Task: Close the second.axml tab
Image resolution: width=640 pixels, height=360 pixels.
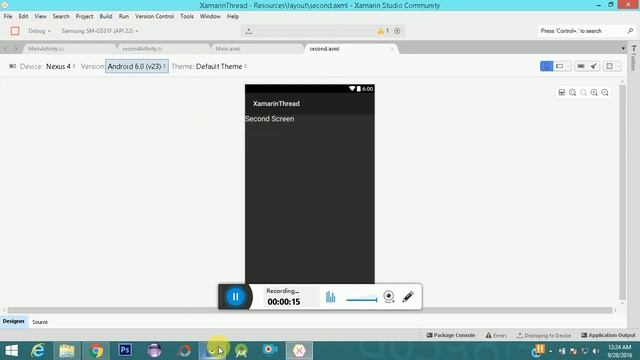Action: 392,49
